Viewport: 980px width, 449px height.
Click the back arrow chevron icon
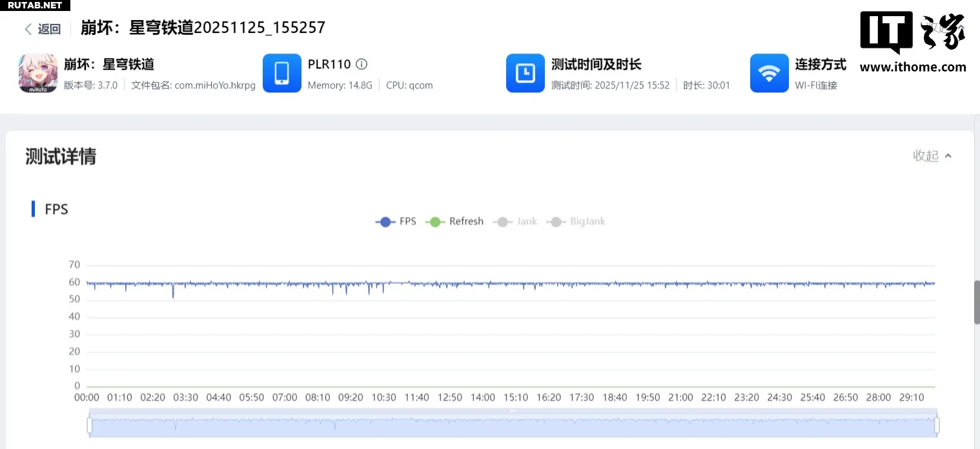tap(28, 29)
